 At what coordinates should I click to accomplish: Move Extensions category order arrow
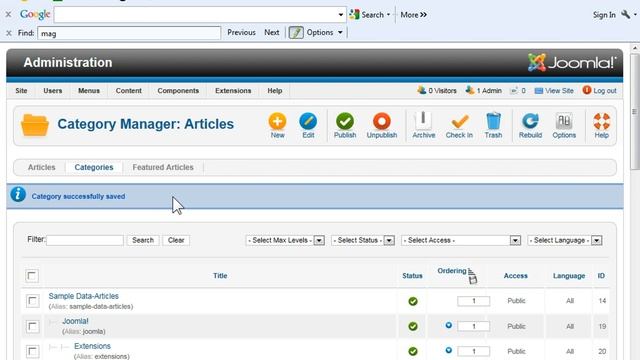coord(449,350)
